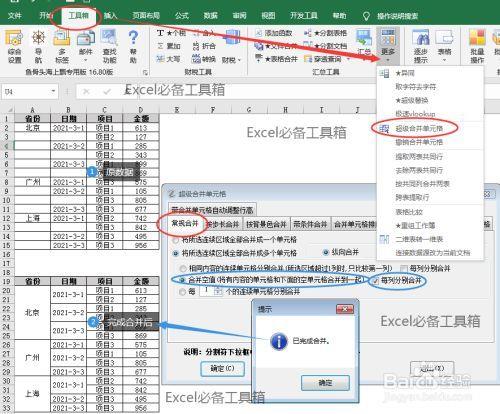
Task: Switch to the 带条件合并 dialog tab
Action: (310, 224)
